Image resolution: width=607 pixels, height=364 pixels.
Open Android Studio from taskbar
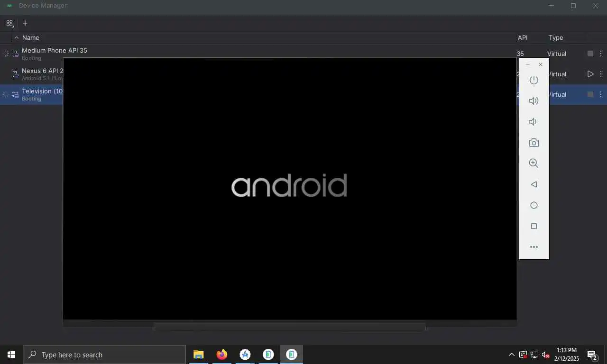[x=245, y=355]
